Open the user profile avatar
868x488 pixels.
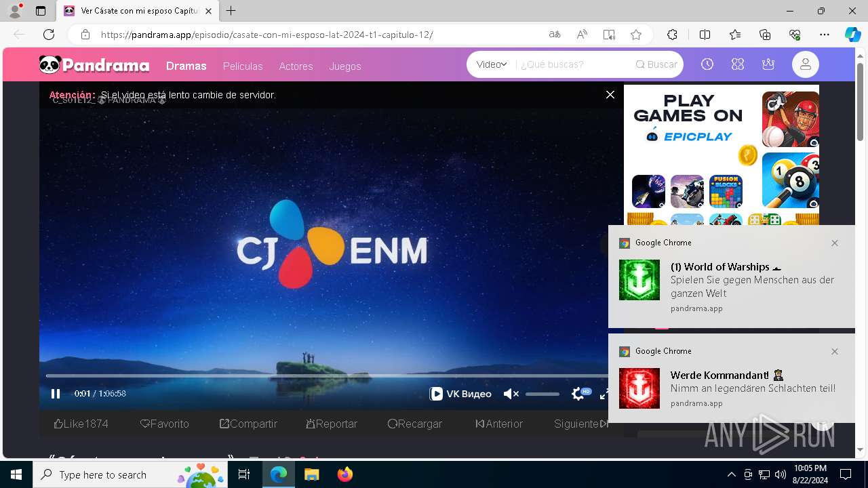click(806, 64)
